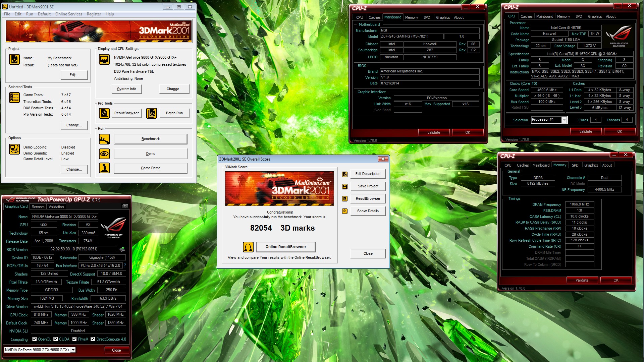Open the File menu in 3DMark2001
Image resolution: width=644 pixels, height=362 pixels.
pyautogui.click(x=7, y=14)
